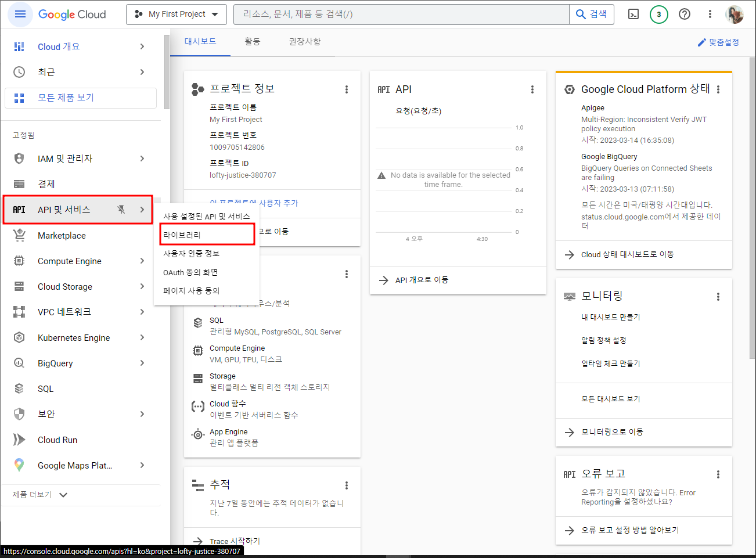Switch to 권장사항 tab
The width and height of the screenshot is (756, 558).
point(305,42)
